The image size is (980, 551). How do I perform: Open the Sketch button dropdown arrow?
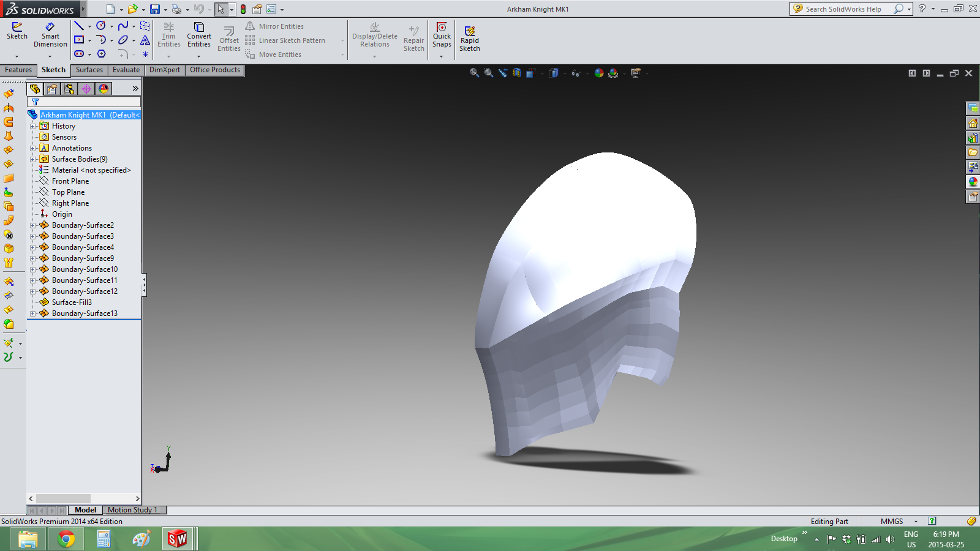17,56
